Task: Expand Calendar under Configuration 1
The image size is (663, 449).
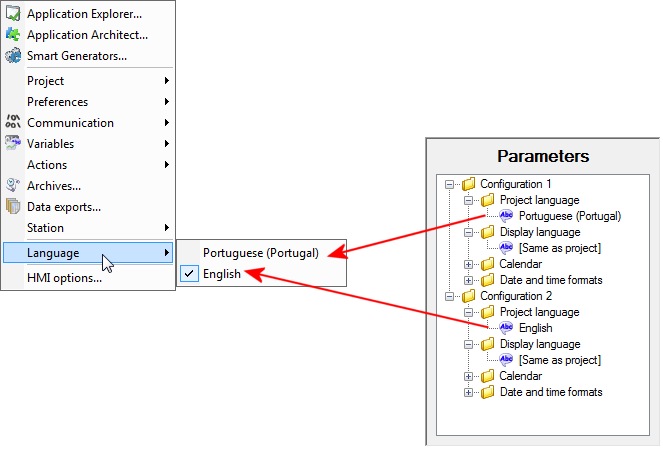Action: 468,265
